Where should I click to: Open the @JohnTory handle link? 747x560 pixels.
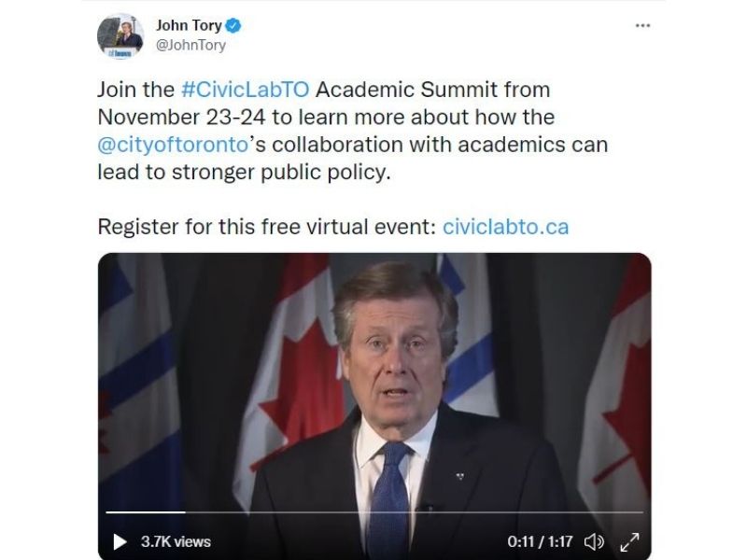point(191,45)
